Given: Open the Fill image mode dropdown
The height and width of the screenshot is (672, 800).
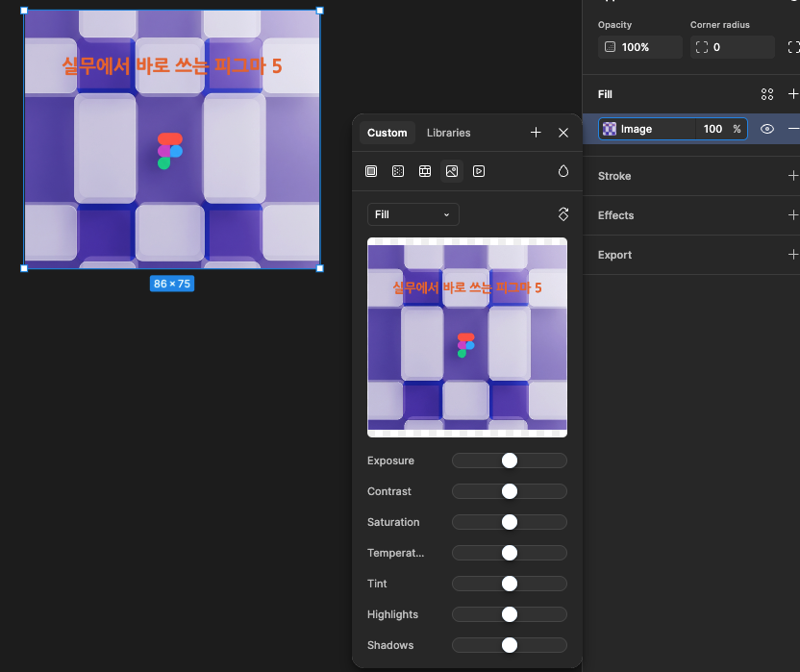Looking at the screenshot, I should [412, 214].
